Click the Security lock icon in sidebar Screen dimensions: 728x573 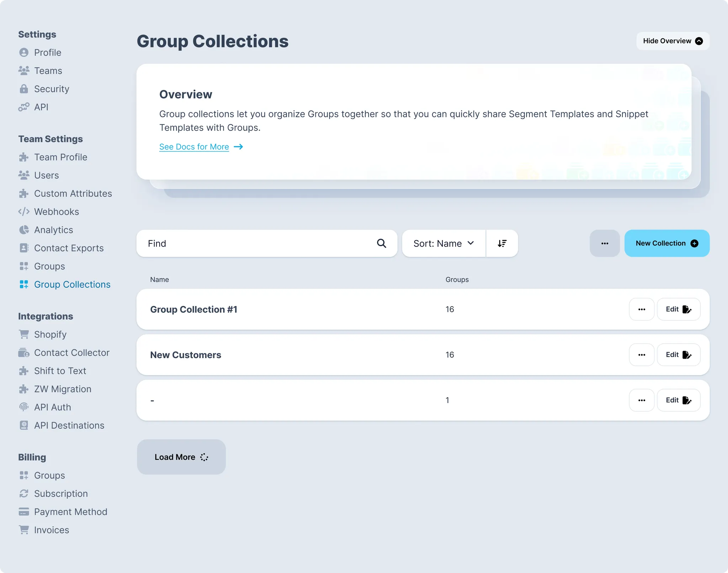pyautogui.click(x=24, y=89)
